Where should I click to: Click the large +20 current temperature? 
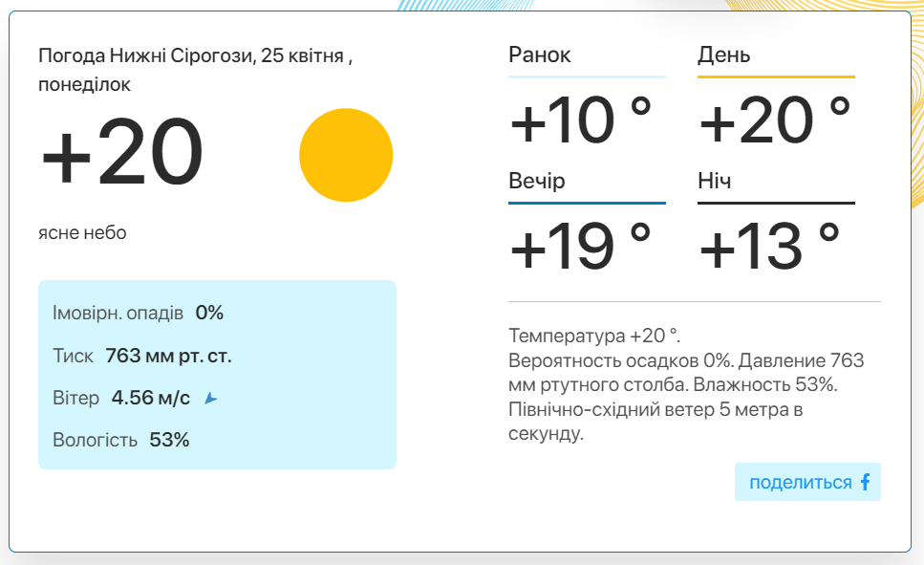tap(122, 152)
